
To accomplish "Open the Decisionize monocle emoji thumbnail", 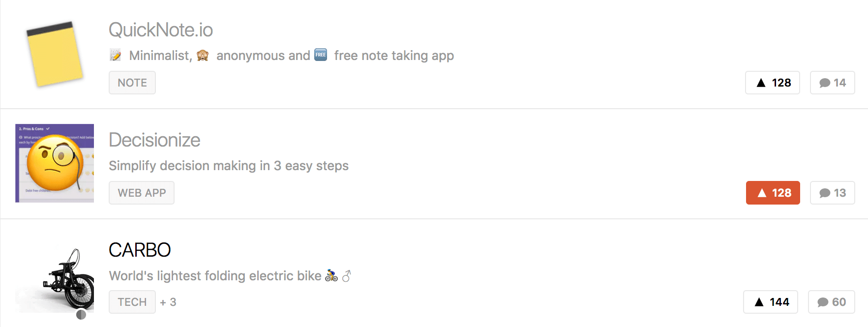I will pyautogui.click(x=55, y=163).
